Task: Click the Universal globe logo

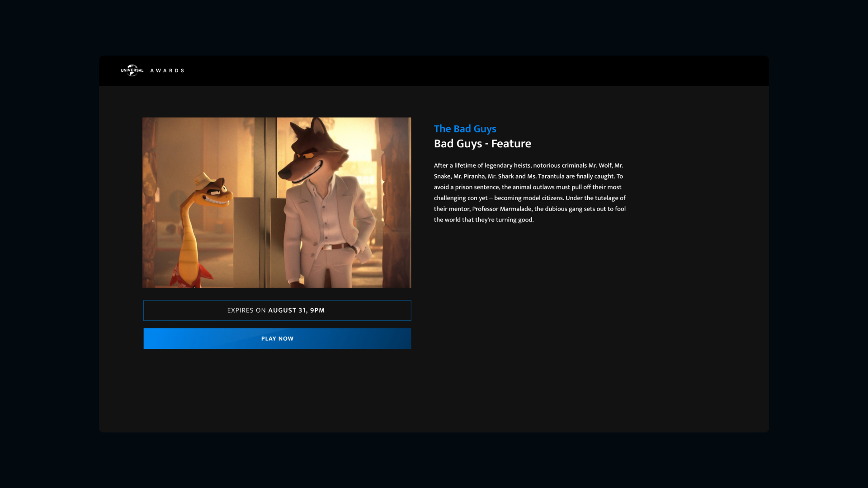Action: click(132, 70)
